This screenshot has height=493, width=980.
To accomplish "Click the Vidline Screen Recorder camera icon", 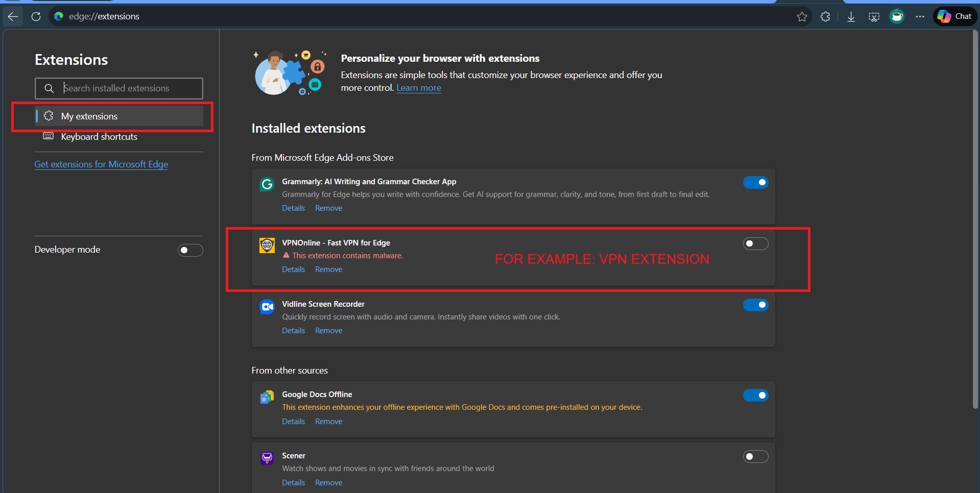I will (x=267, y=307).
